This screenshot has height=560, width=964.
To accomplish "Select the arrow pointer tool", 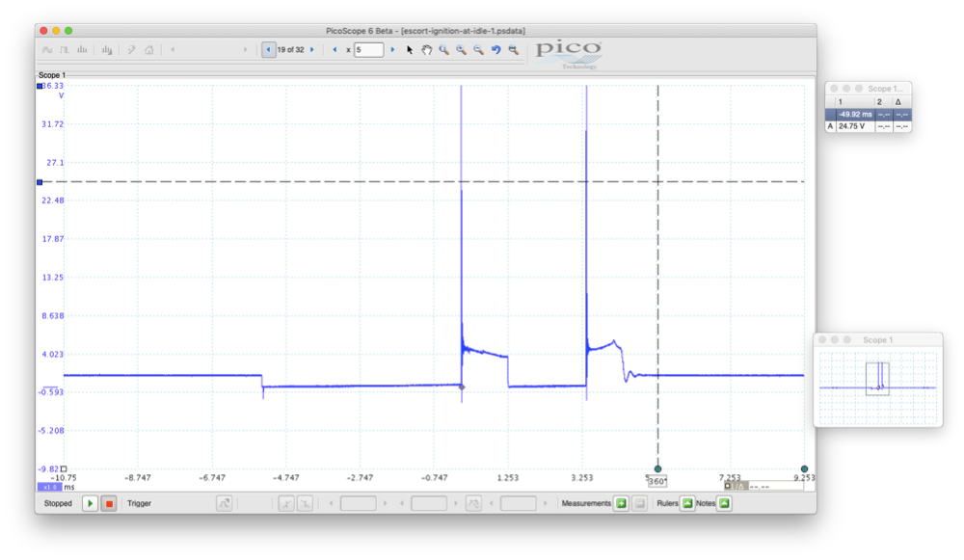I will (x=410, y=49).
